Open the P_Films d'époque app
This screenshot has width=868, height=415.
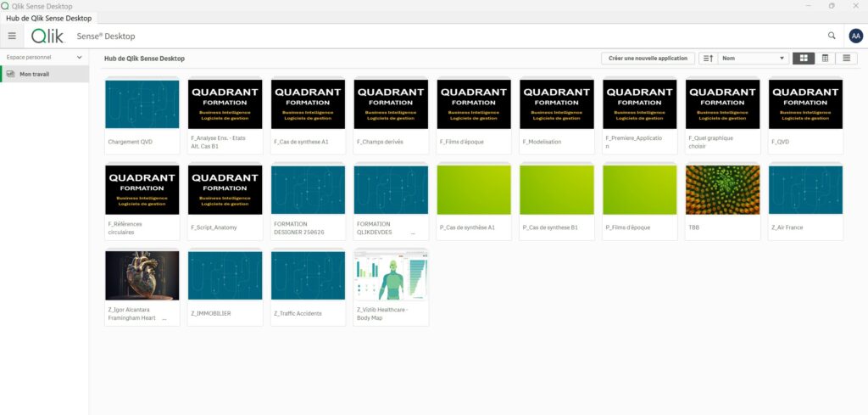point(640,201)
